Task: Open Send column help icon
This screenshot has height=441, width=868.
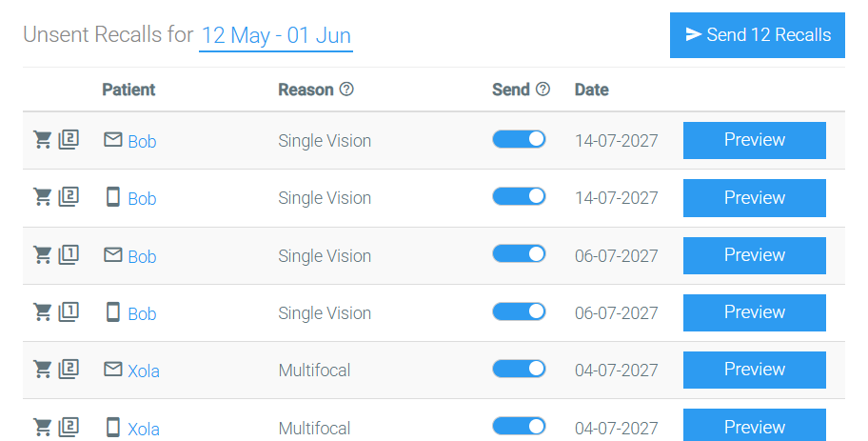Action: tap(543, 90)
